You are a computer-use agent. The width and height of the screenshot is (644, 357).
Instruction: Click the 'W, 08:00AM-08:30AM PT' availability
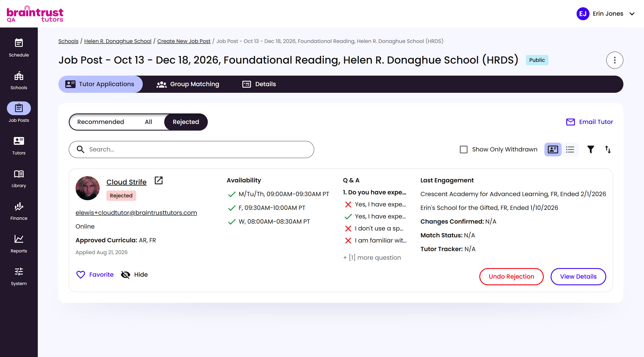pos(274,221)
